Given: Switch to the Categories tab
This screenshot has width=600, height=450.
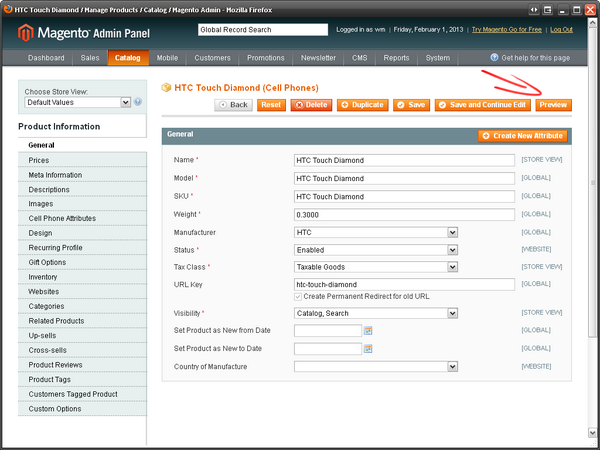Looking at the screenshot, I should click(82, 306).
